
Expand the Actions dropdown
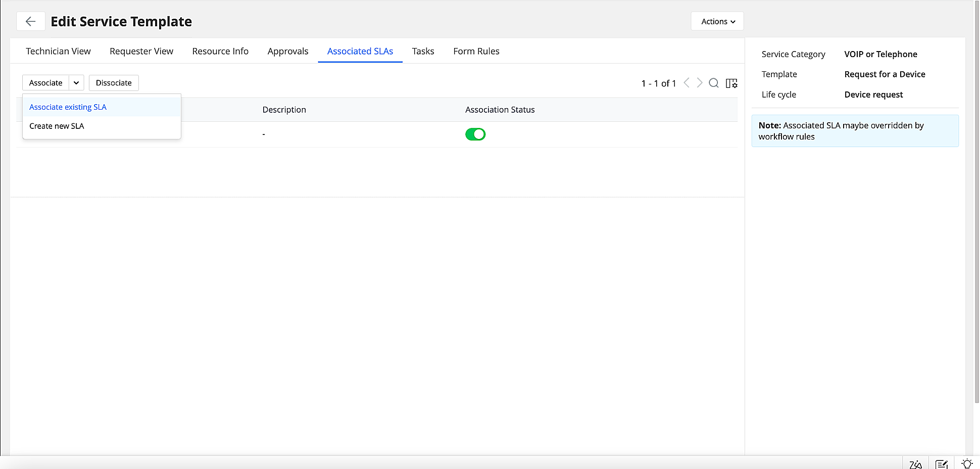coord(717,21)
